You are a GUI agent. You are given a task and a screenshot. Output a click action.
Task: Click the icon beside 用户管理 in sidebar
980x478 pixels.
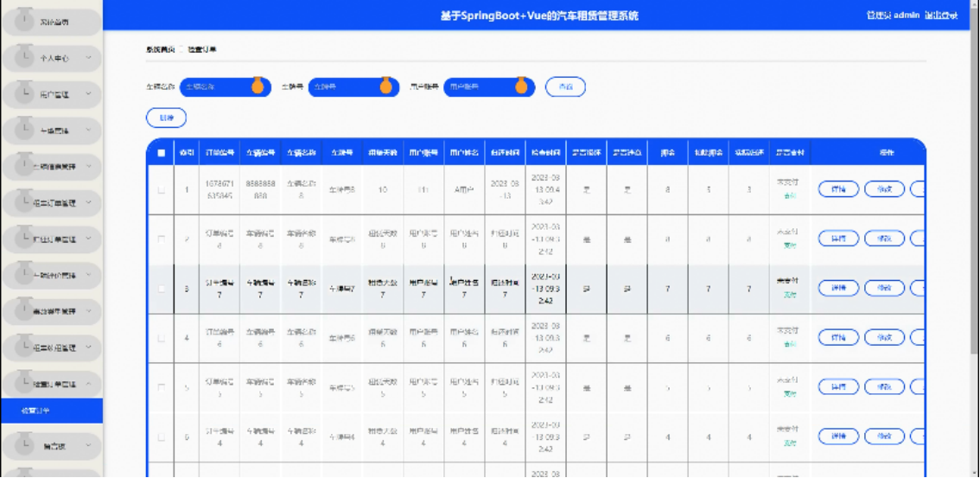click(x=24, y=92)
